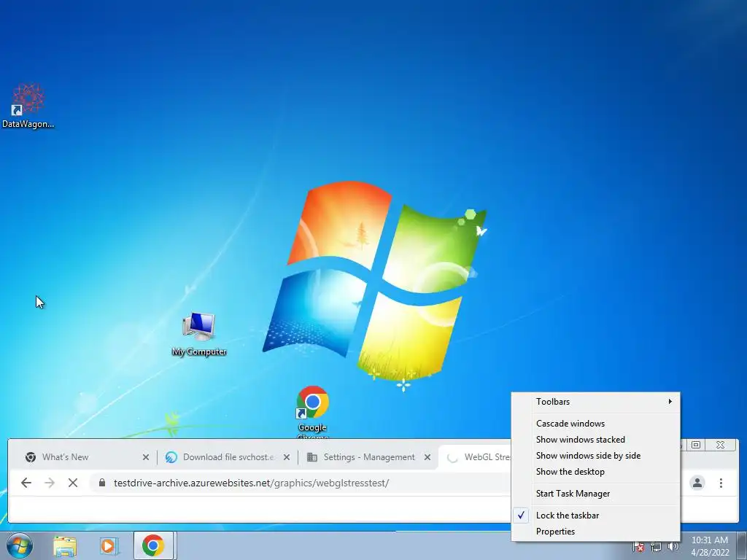
Task: Switch to the WebGL Stress tab
Action: [476, 457]
